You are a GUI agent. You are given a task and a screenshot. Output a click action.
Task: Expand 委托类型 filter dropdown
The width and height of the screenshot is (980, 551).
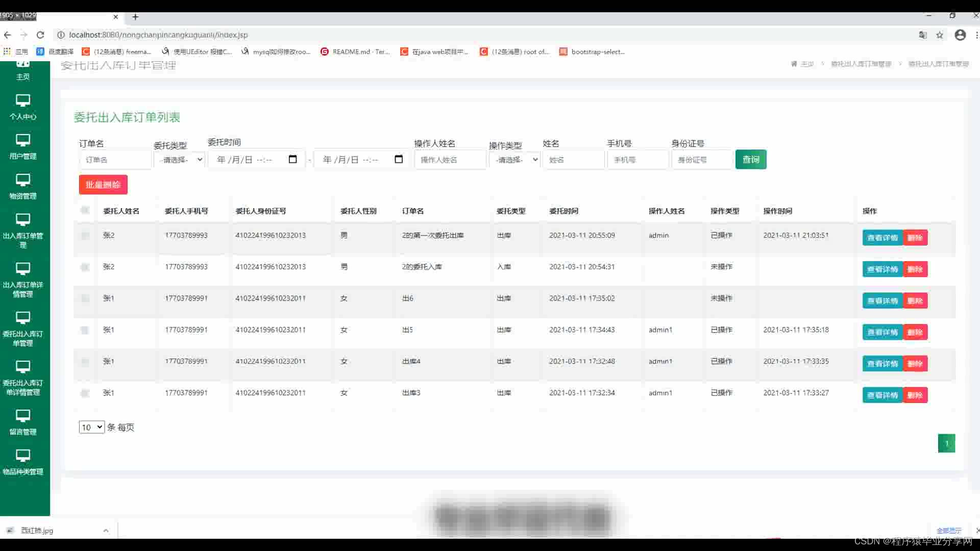pos(180,160)
